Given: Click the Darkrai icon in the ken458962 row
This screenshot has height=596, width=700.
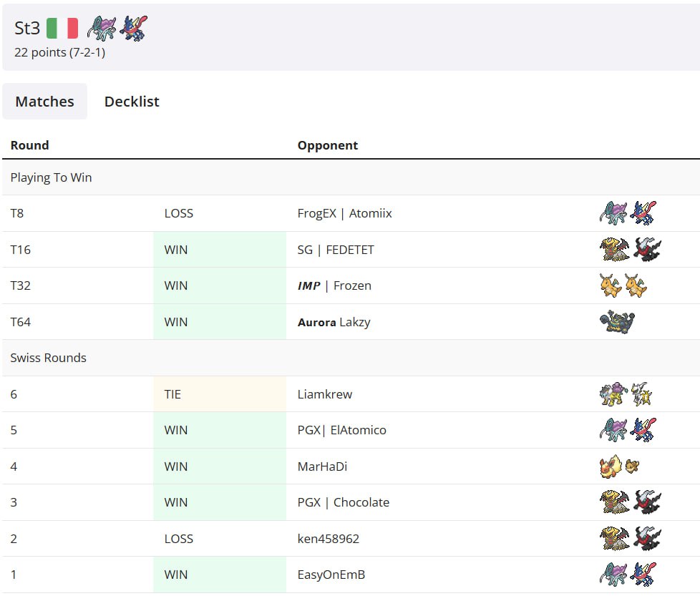Looking at the screenshot, I should [x=646, y=539].
